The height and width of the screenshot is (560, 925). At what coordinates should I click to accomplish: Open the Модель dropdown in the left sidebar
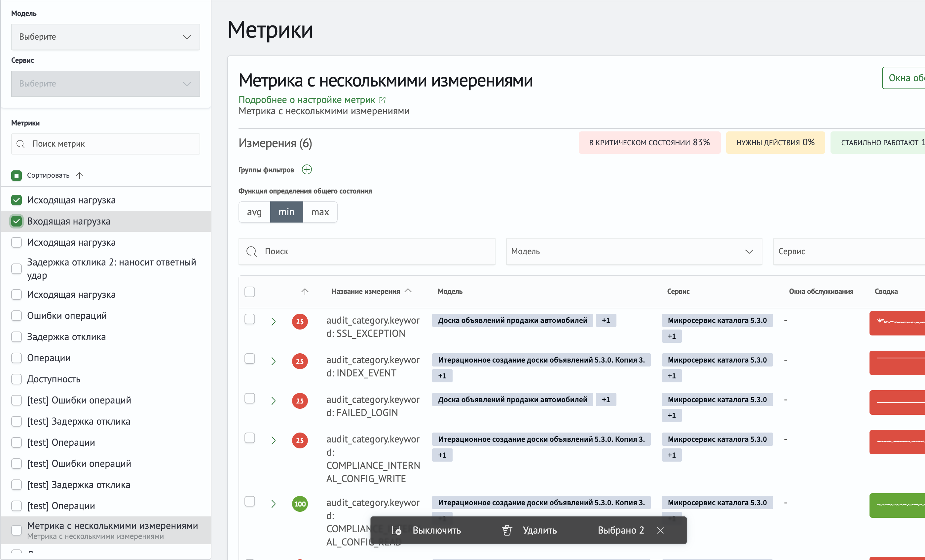(x=105, y=37)
